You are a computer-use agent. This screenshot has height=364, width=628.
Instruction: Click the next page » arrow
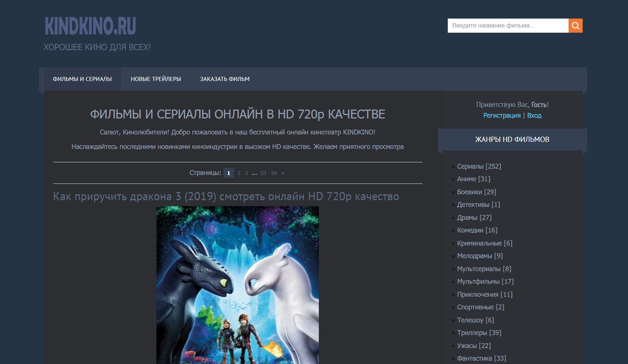tap(283, 173)
